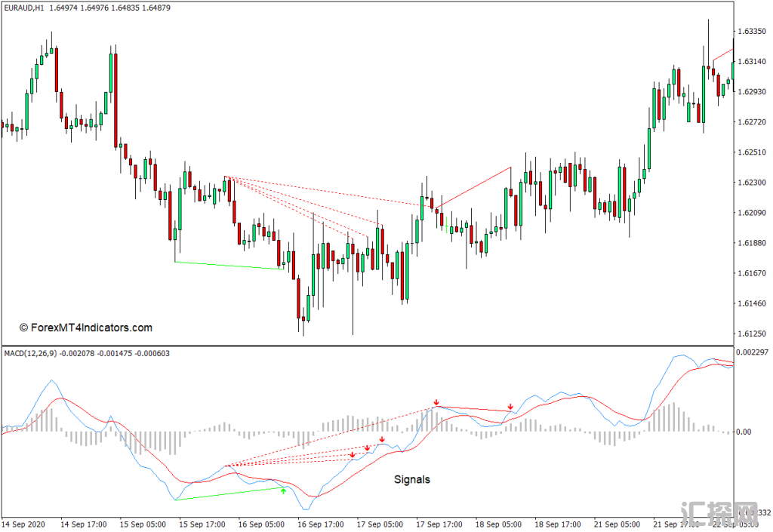Screen dimensions: 773x532
Task: Click the 21 Sep 05:00 time label
Action: [617, 524]
